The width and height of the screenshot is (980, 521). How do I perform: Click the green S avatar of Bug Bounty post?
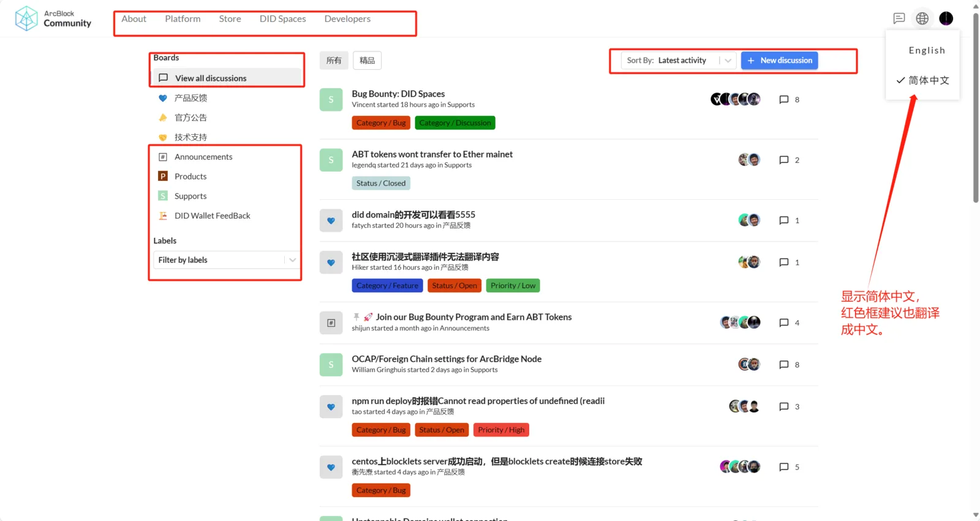click(331, 99)
